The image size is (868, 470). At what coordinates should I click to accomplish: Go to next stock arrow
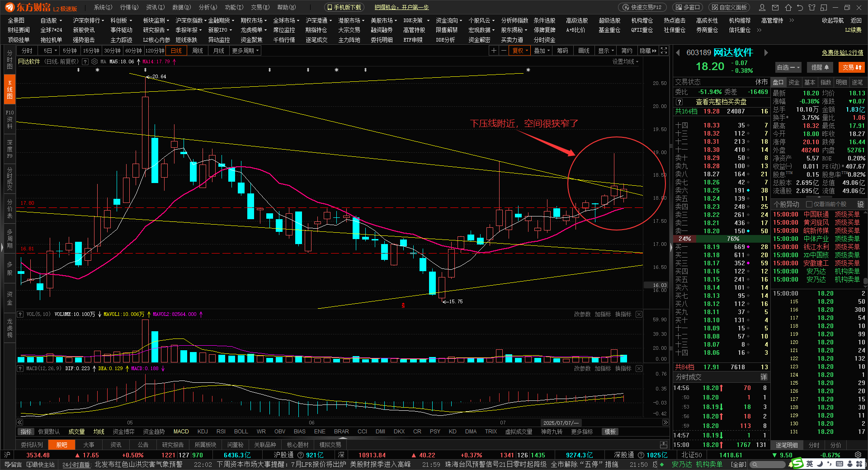click(766, 53)
